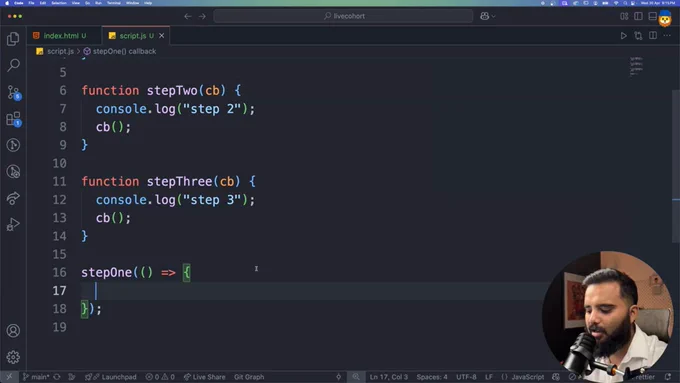Image resolution: width=680 pixels, height=383 pixels.
Task: Open the editor More Actions ellipsis
Action: point(667,36)
